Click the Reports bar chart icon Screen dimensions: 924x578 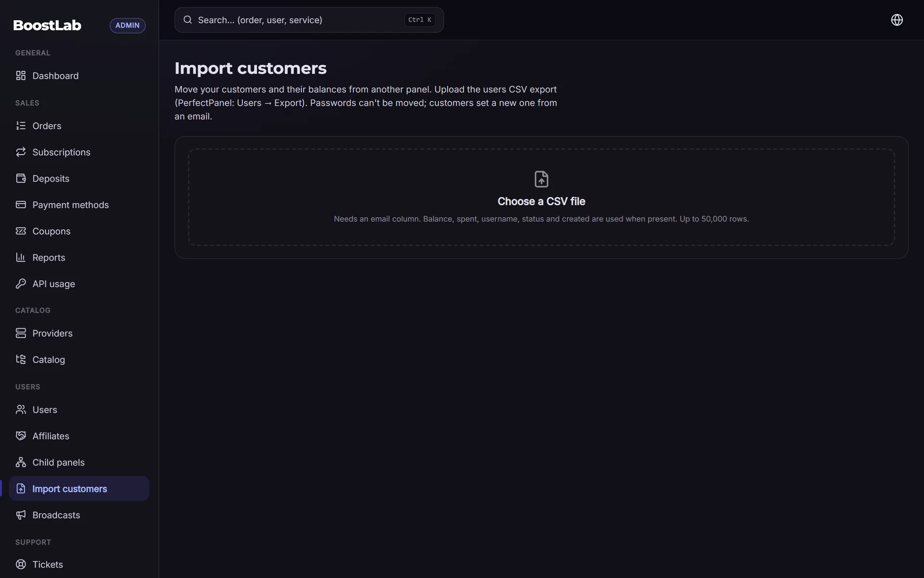click(x=21, y=257)
